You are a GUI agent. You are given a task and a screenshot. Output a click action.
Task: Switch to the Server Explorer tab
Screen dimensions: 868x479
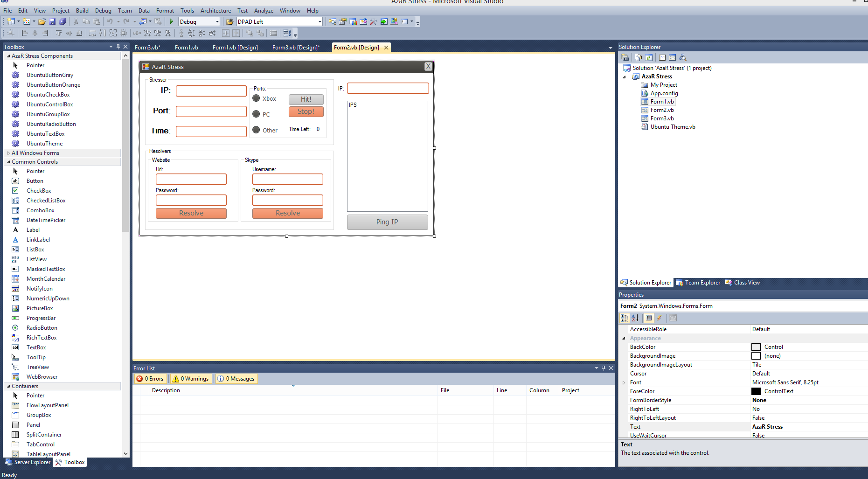pos(28,462)
